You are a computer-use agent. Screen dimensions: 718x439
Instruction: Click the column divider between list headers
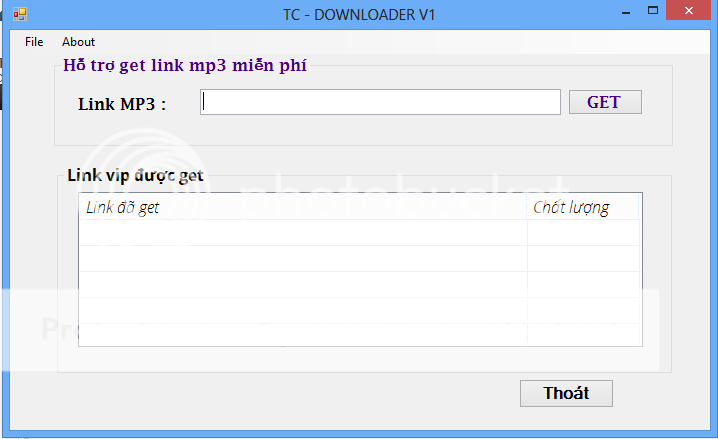click(x=527, y=207)
